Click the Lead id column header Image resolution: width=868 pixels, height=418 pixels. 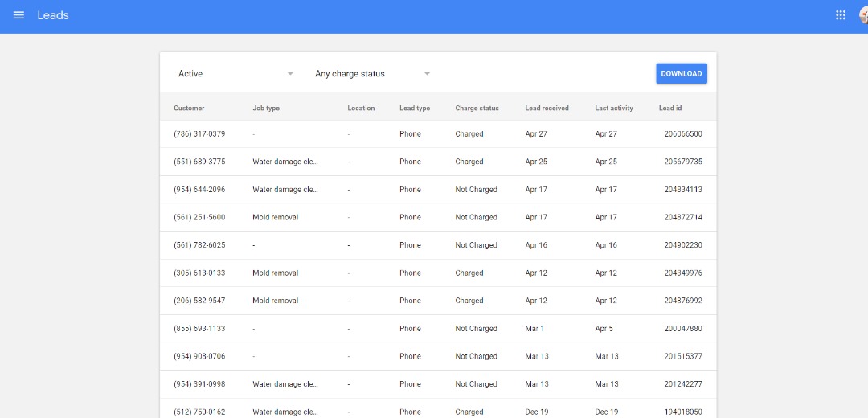pos(670,109)
